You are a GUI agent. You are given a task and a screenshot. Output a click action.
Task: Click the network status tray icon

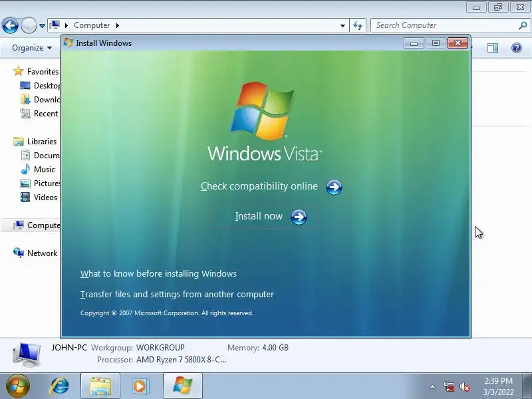pyautogui.click(x=448, y=386)
